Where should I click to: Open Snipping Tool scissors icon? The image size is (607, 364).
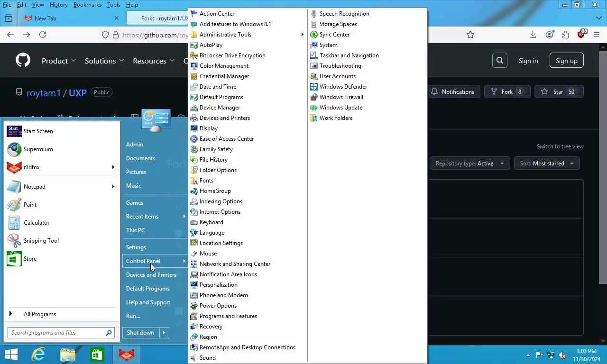(x=14, y=241)
